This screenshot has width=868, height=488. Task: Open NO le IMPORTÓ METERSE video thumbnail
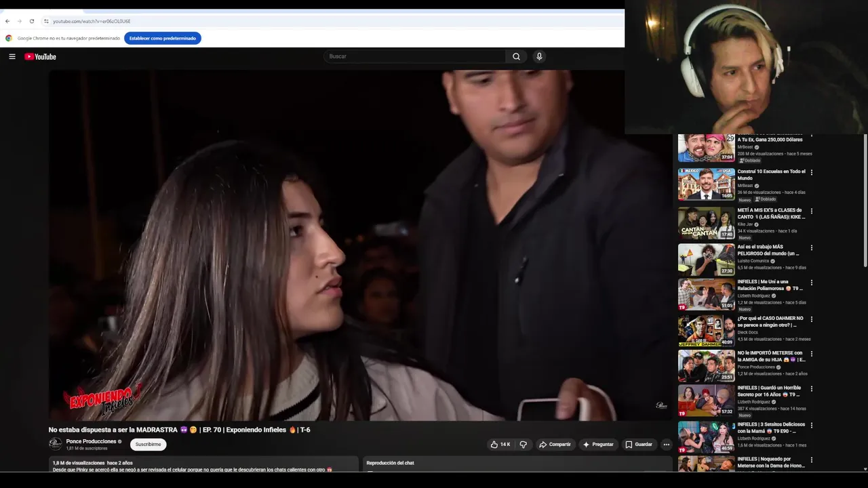point(706,366)
